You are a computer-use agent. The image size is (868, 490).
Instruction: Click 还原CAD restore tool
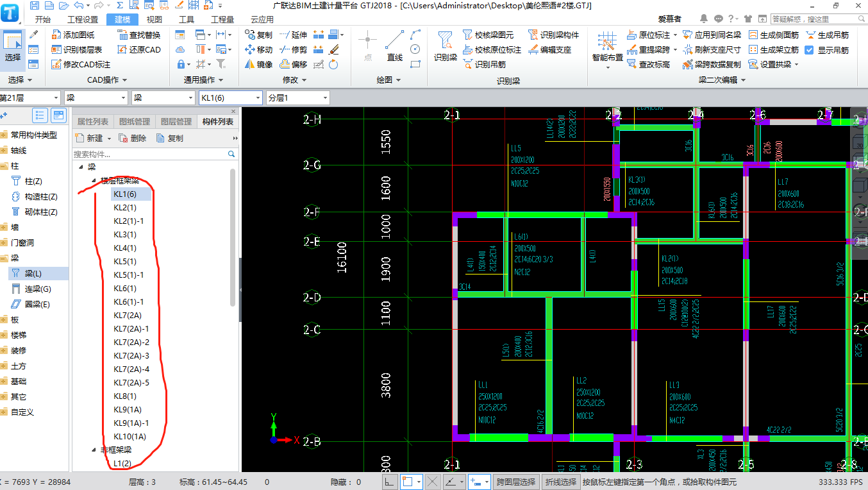(139, 49)
